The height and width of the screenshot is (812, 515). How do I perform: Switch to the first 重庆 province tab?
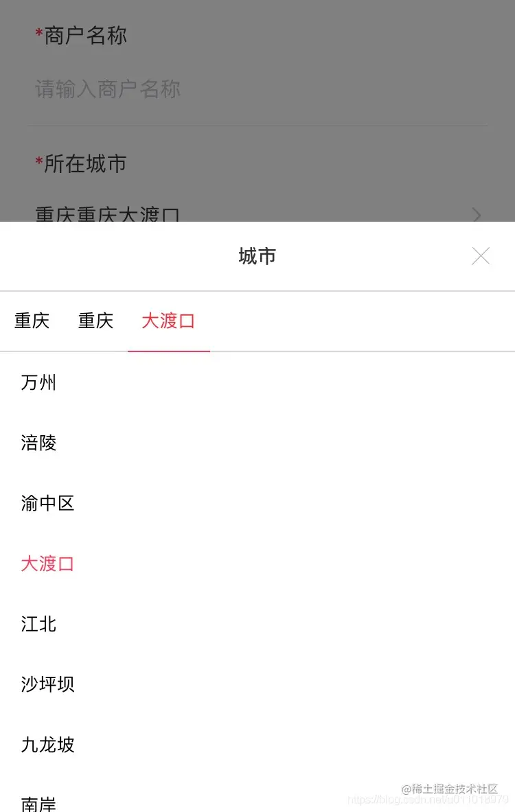(x=32, y=321)
